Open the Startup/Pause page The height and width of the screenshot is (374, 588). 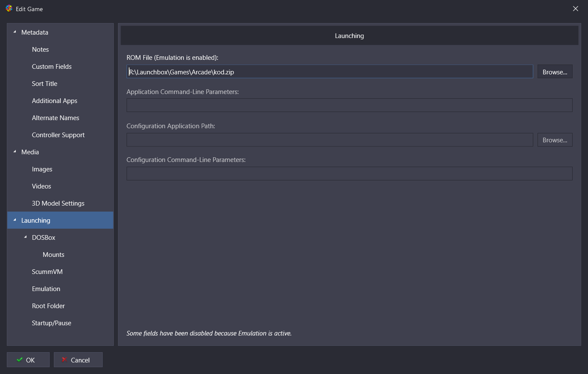(51, 323)
